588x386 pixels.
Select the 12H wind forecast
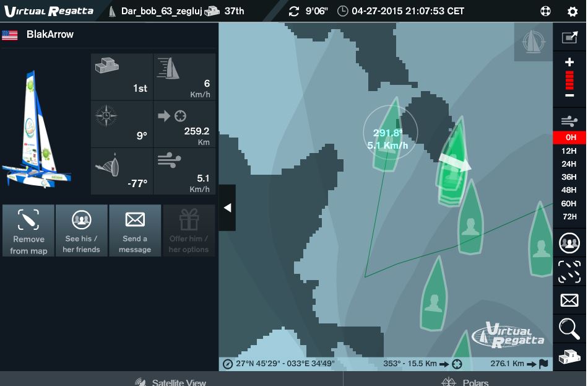coord(569,151)
